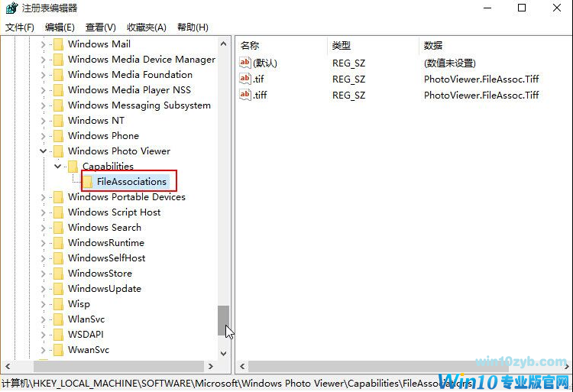573x392 pixels.
Task: Click the Windows Search folder icon
Action: [59, 228]
